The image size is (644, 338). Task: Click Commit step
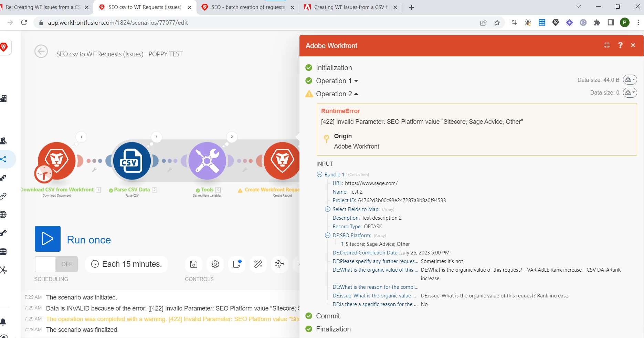328,316
